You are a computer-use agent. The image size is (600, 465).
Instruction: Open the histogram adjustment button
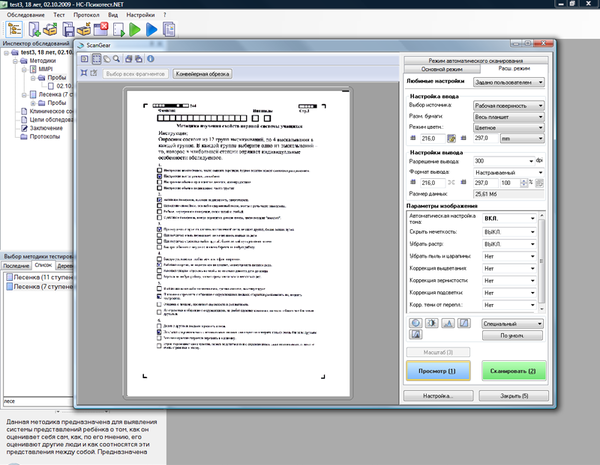click(x=448, y=323)
